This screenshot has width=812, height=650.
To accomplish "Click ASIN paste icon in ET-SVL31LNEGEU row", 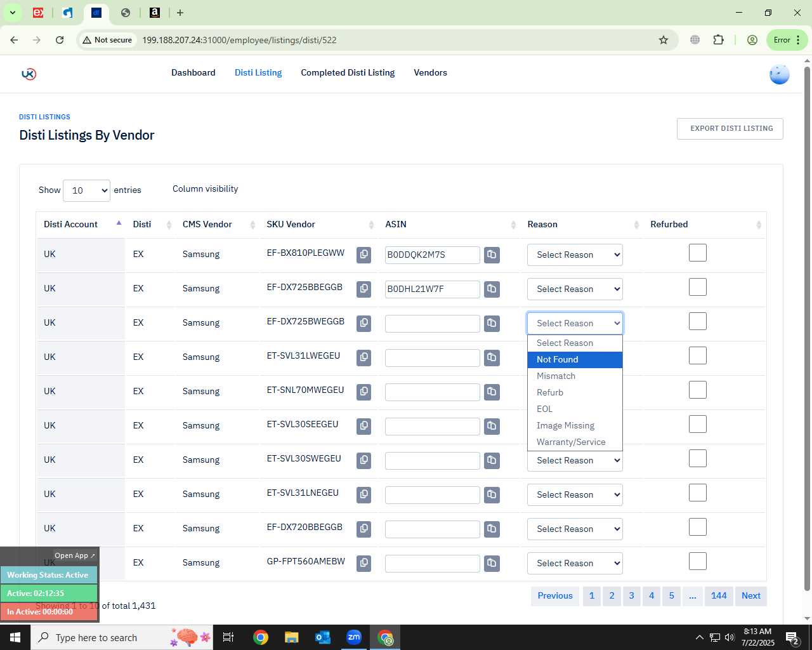I will pos(492,494).
